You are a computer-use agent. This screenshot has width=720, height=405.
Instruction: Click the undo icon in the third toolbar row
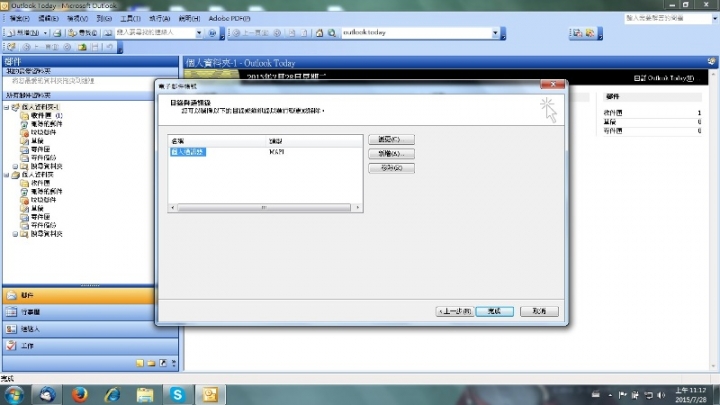pyautogui.click(x=109, y=47)
